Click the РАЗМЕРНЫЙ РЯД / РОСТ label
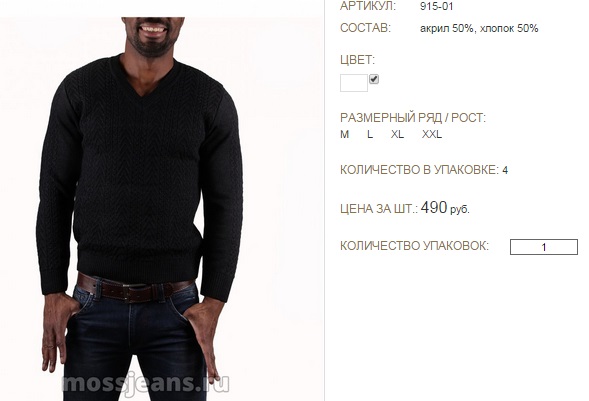The width and height of the screenshot is (589, 401). pos(413,118)
